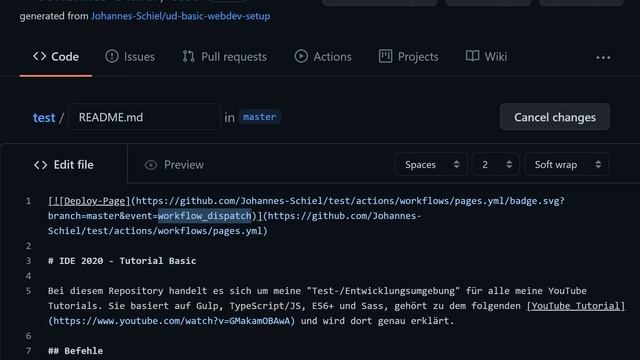This screenshot has width=640, height=360.
Task: Go to the test repository breadcrumb
Action: pyautogui.click(x=44, y=118)
